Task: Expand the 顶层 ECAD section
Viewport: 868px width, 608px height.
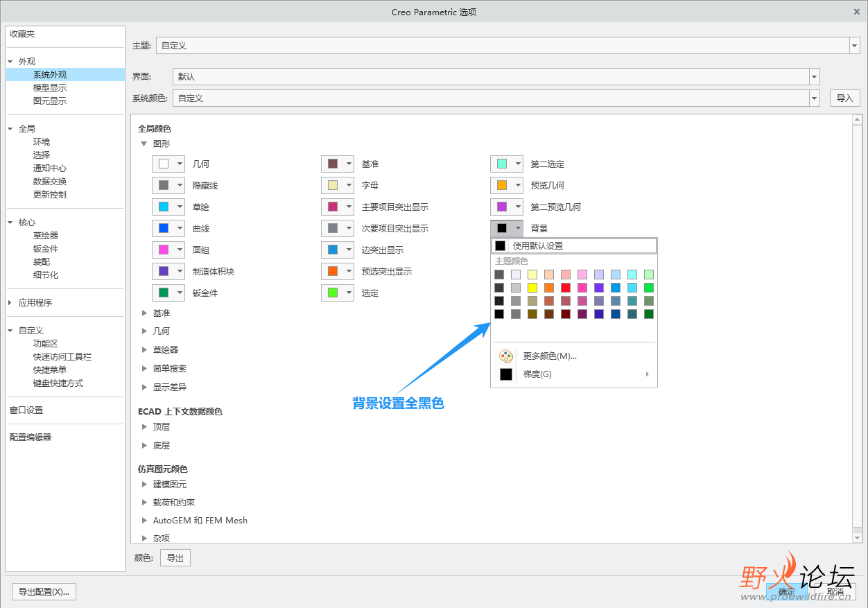Action: [x=144, y=427]
